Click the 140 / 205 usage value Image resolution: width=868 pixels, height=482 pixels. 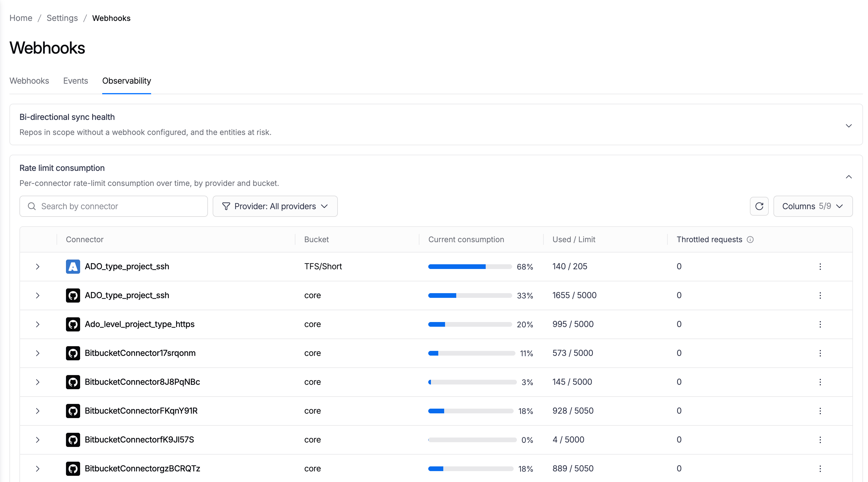point(570,266)
